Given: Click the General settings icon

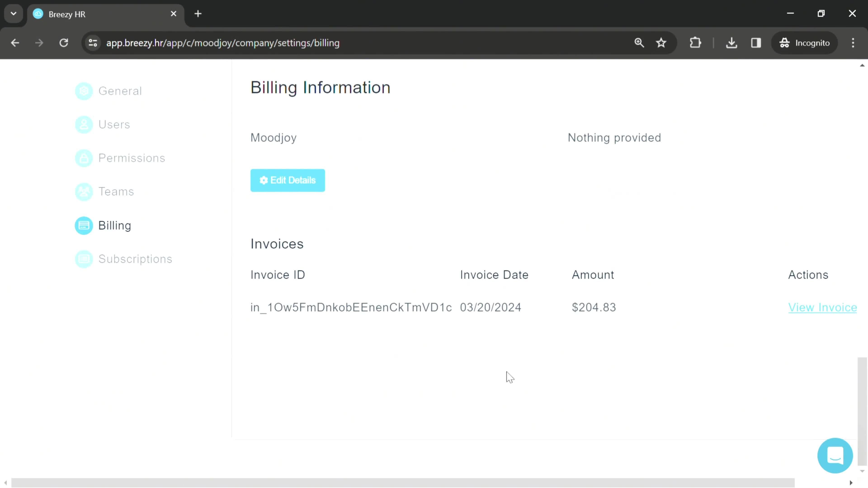Looking at the screenshot, I should tap(84, 91).
